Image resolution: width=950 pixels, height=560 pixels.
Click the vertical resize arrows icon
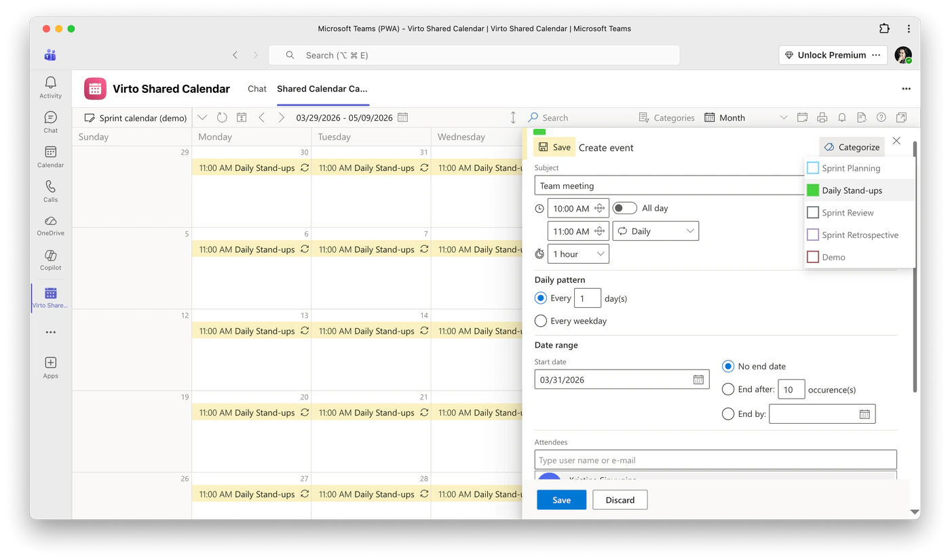[x=513, y=117]
